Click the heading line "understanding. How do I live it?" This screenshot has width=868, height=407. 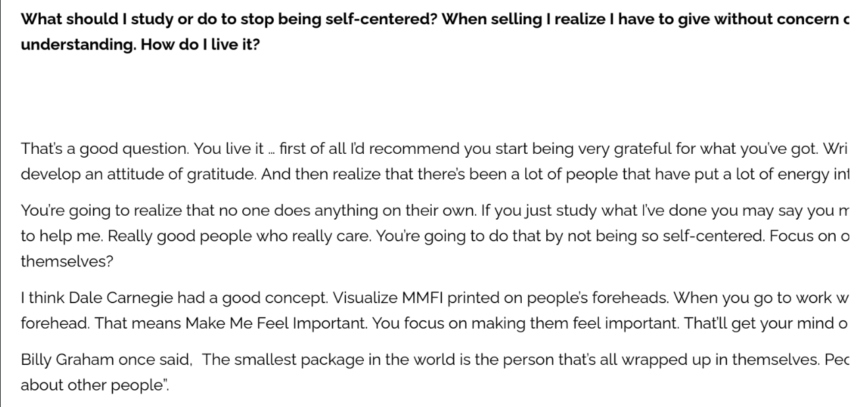pyautogui.click(x=140, y=49)
